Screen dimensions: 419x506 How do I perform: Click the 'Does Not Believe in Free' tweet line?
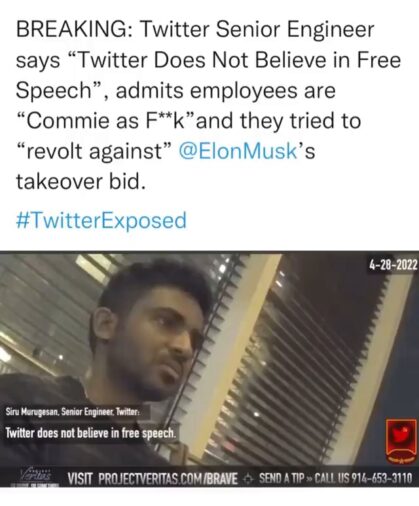point(277,60)
